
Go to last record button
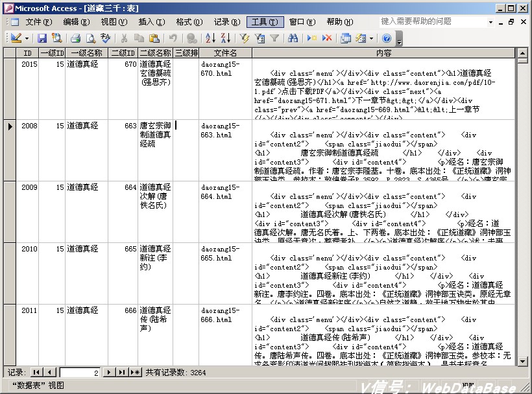coord(122,373)
